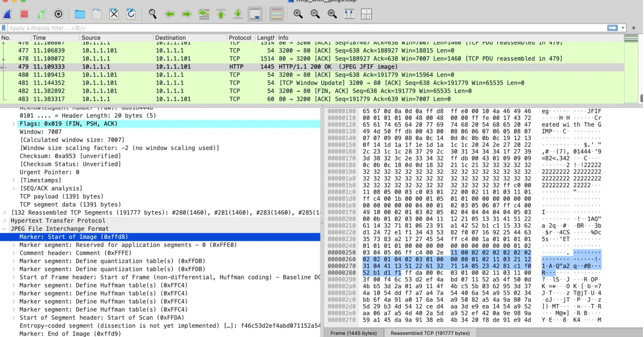
Task: Start capturing packets with shark fin icon
Action: (8, 14)
